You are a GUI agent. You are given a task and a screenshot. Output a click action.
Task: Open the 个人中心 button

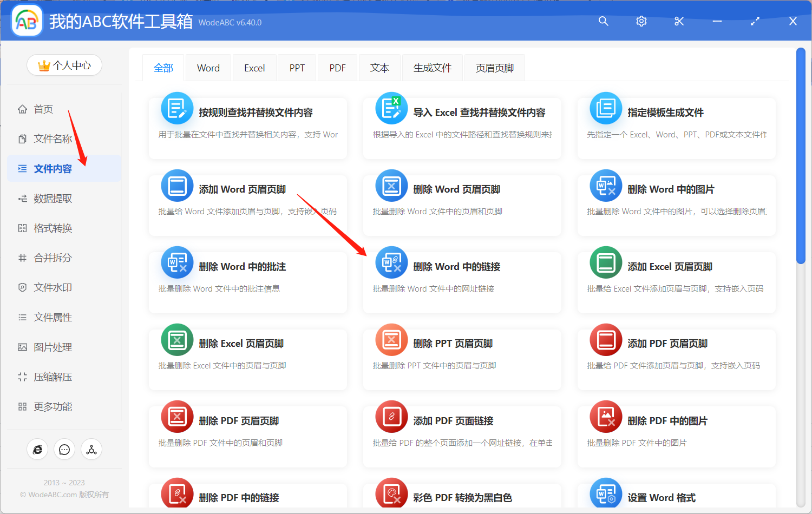[x=64, y=65]
